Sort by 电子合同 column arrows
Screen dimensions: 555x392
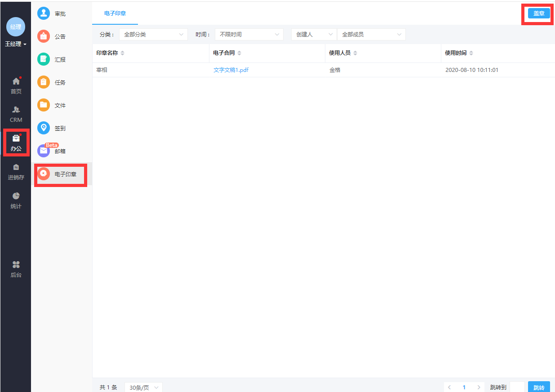[239, 53]
